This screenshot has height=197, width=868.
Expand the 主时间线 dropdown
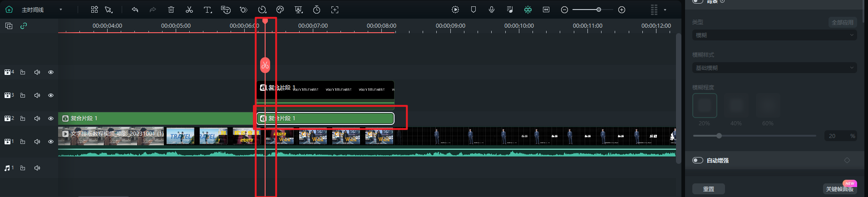[x=61, y=10]
